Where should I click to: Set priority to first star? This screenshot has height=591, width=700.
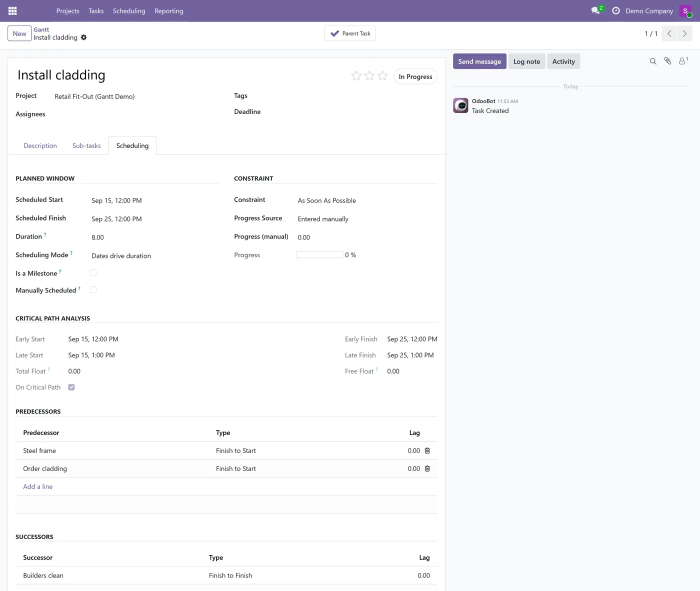coord(356,75)
